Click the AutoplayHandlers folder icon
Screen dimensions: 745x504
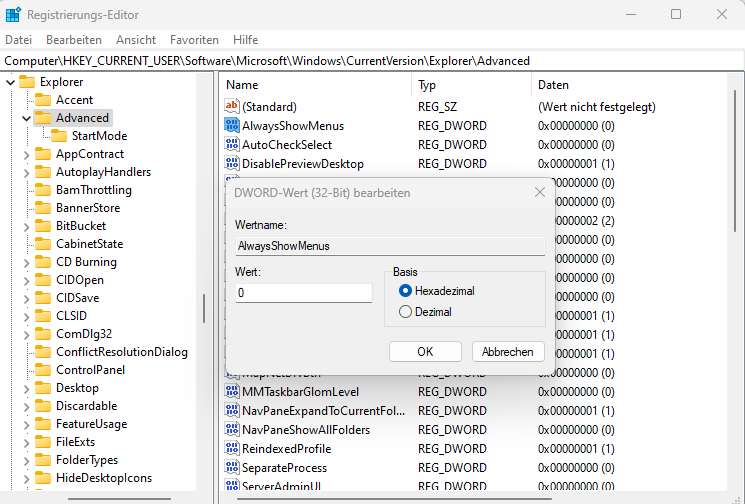tap(43, 172)
